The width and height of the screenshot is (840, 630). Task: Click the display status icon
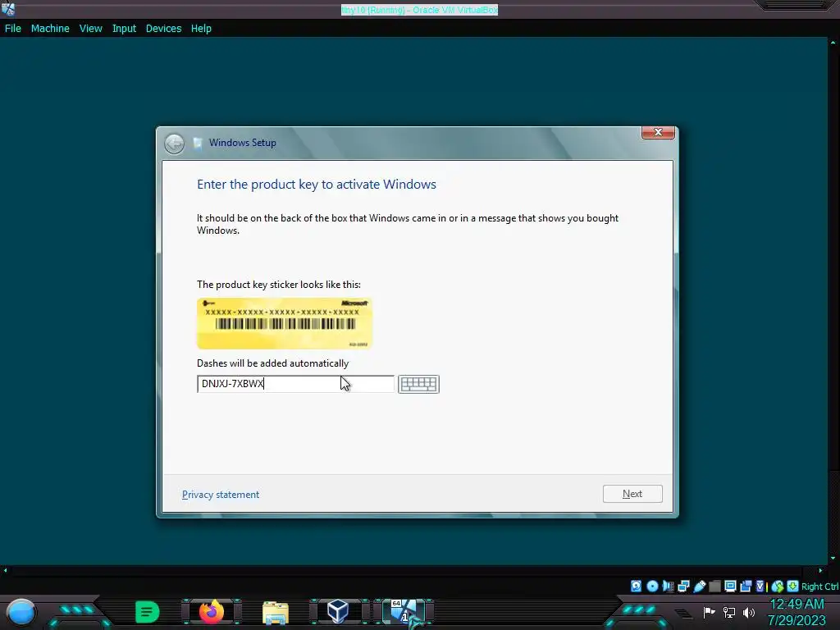[x=730, y=586]
